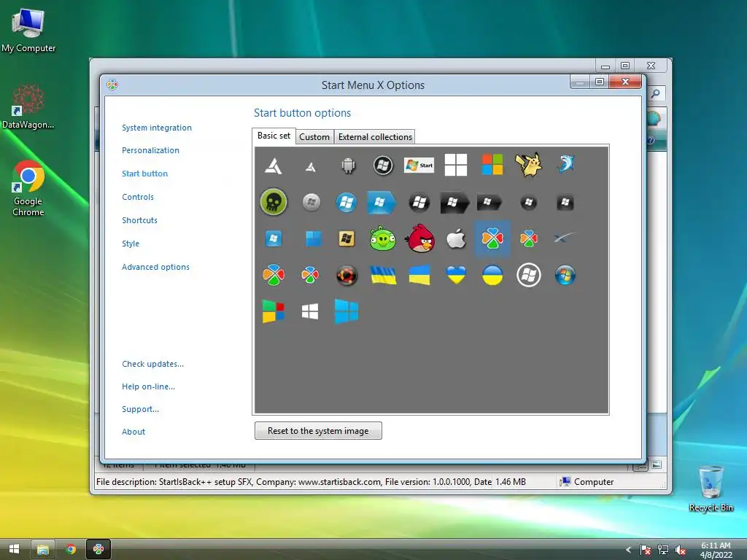Select the white circle-outlined Windows logo icon
This screenshot has height=560, width=747.
pos(529,275)
